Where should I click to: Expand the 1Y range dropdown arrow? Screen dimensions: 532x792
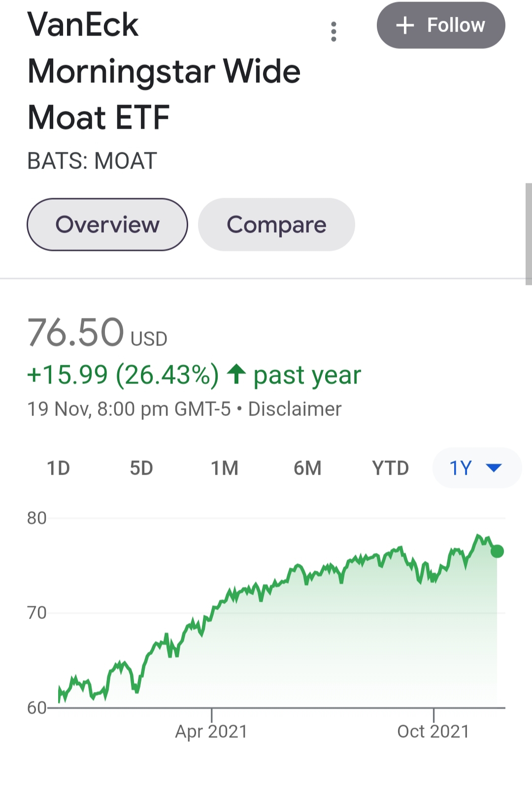pos(494,468)
